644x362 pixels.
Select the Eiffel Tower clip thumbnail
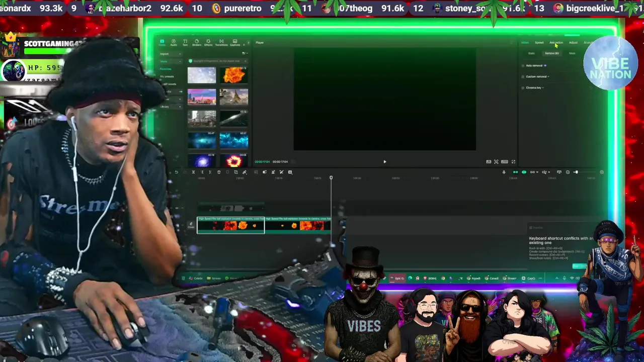coord(233,97)
